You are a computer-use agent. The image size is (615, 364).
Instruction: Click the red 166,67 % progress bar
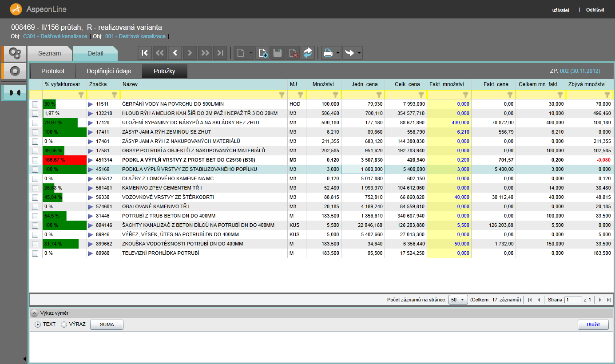(64, 160)
